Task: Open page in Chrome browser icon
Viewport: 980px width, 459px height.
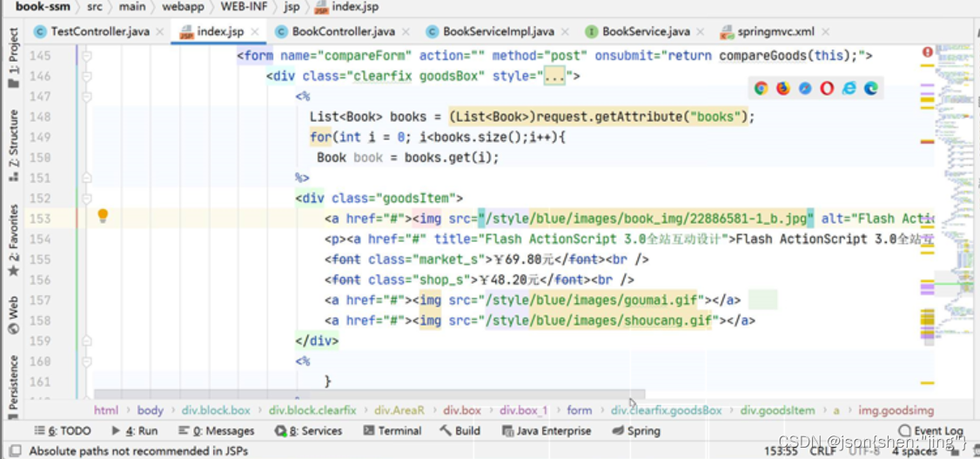Action: point(762,88)
